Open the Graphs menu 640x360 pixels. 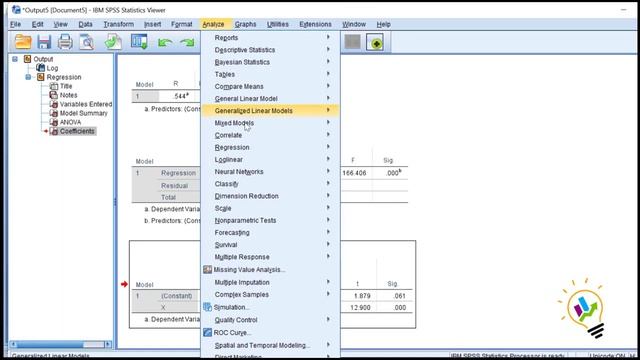pos(245,24)
